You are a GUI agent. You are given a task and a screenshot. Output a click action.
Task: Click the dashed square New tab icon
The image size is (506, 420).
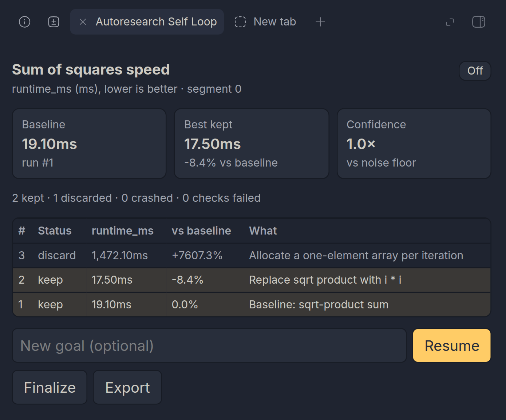pyautogui.click(x=240, y=22)
